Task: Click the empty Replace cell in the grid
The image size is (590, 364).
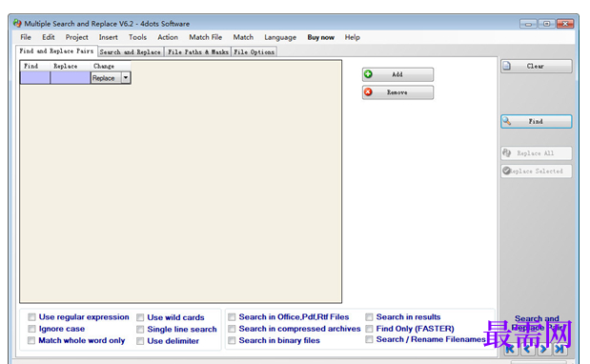Action: click(71, 78)
